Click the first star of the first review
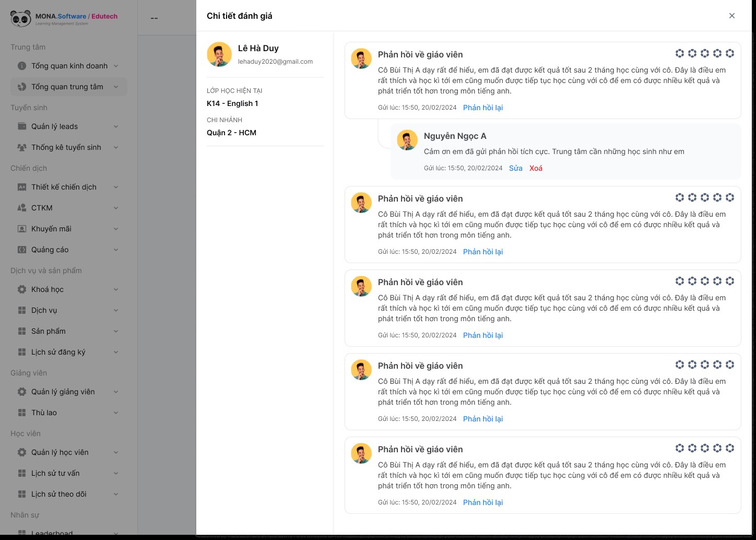756x540 pixels. (680, 53)
